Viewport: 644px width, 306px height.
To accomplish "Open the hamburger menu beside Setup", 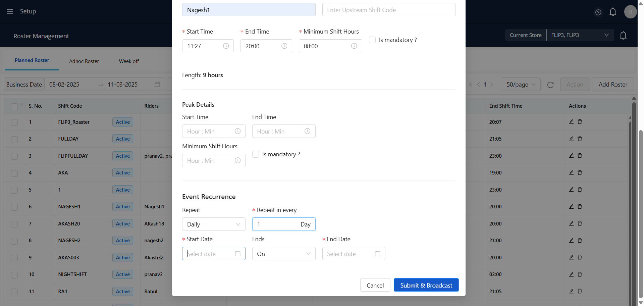I will point(10,11).
